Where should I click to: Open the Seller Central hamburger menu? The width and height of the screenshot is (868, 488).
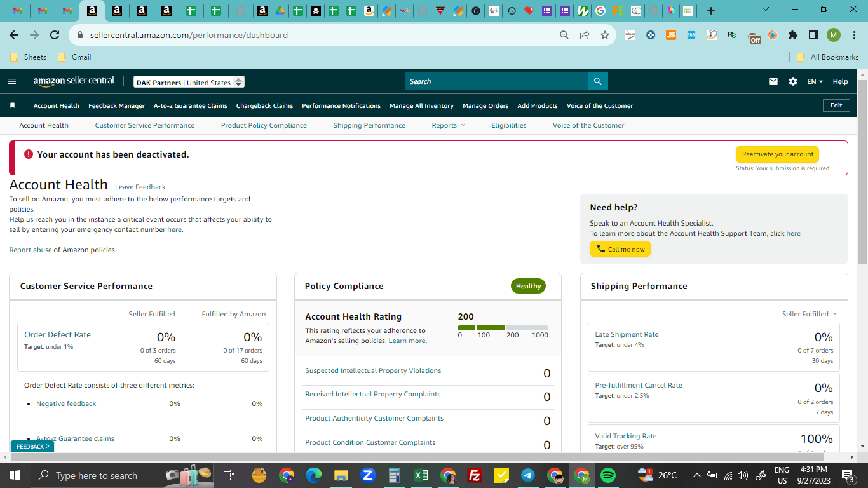pyautogui.click(x=12, y=81)
